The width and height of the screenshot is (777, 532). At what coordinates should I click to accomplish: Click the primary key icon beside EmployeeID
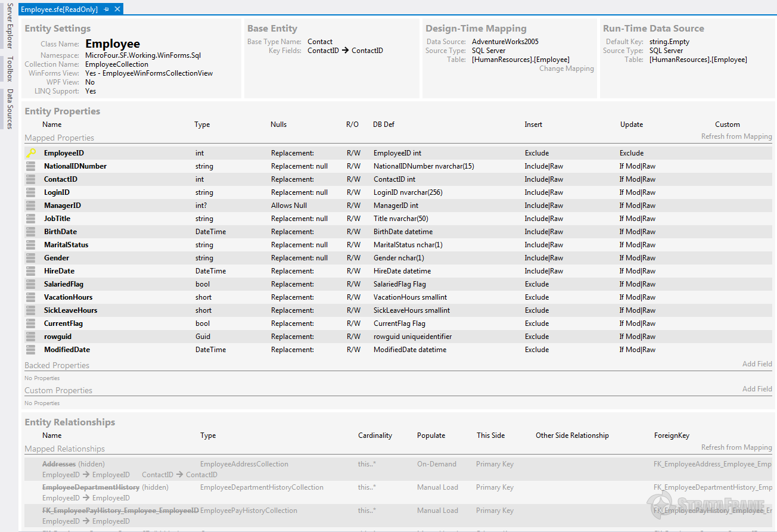click(x=31, y=153)
